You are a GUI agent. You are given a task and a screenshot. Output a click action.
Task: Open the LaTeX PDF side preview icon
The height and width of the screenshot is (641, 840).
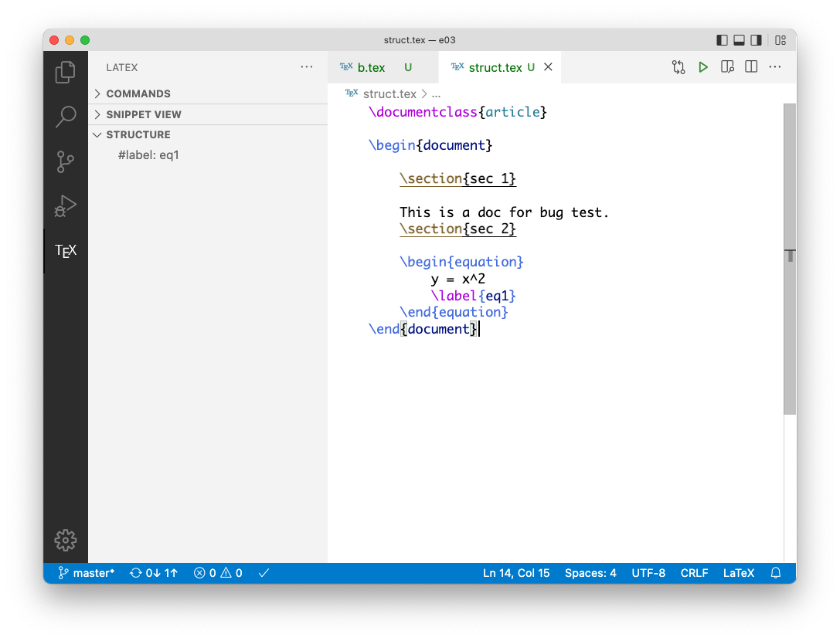(x=727, y=67)
